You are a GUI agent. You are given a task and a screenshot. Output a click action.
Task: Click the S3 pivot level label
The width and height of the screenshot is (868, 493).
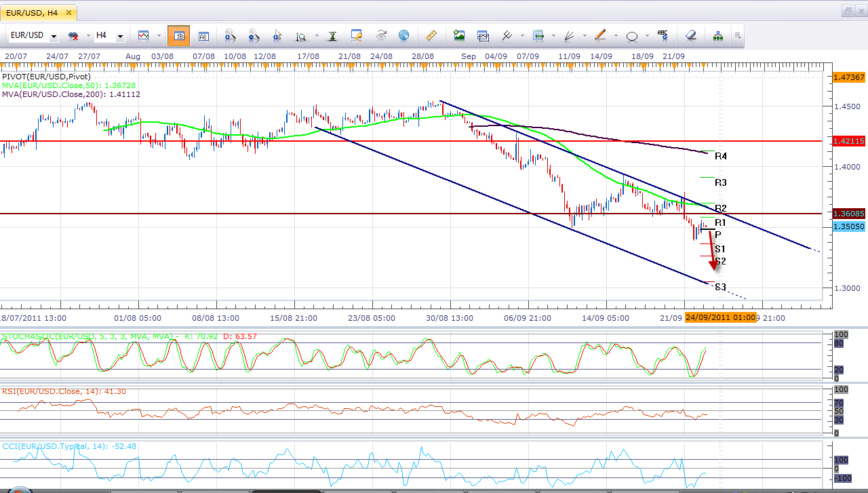click(x=721, y=287)
